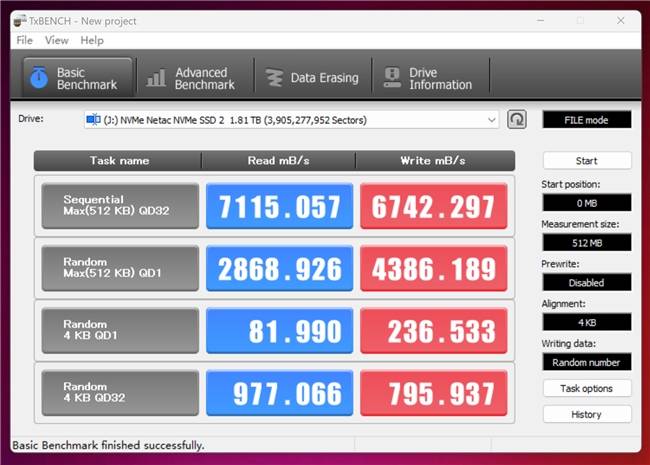Click the Advanced Benchmark bar chart icon
650x465 pixels.
click(156, 78)
